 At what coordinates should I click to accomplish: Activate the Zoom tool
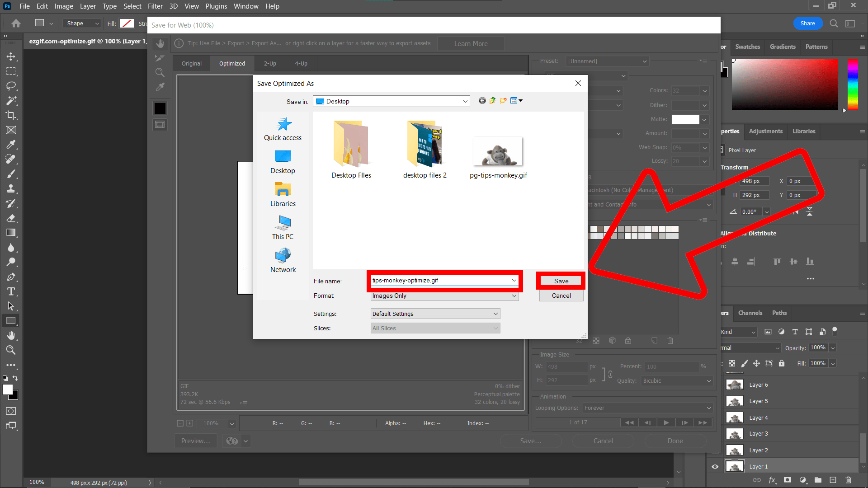[x=12, y=350]
